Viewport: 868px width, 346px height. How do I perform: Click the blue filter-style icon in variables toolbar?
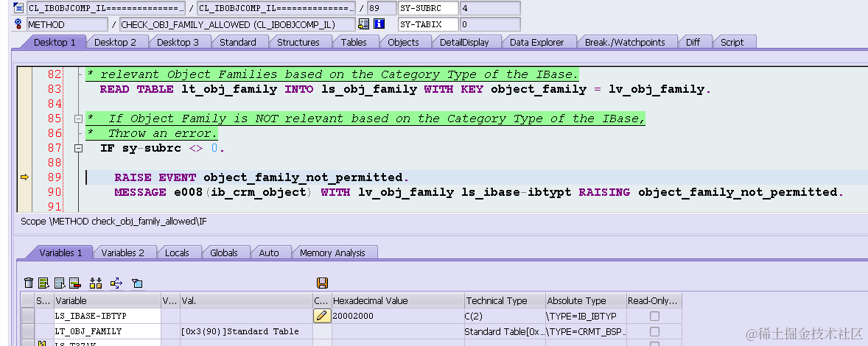[137, 283]
